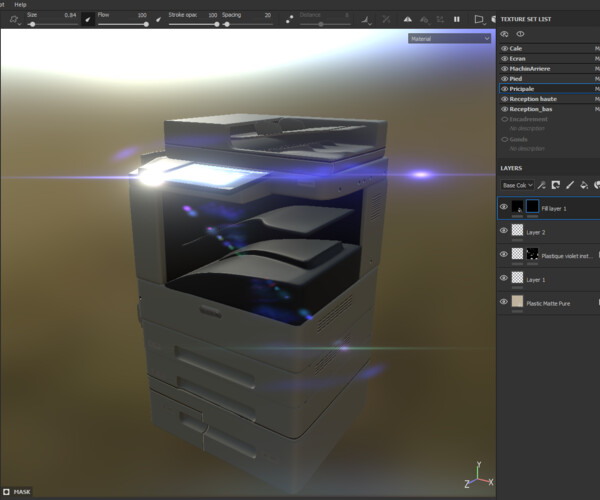The width and height of the screenshot is (600, 500).
Task: Hide Fill layer 1
Action: point(504,207)
